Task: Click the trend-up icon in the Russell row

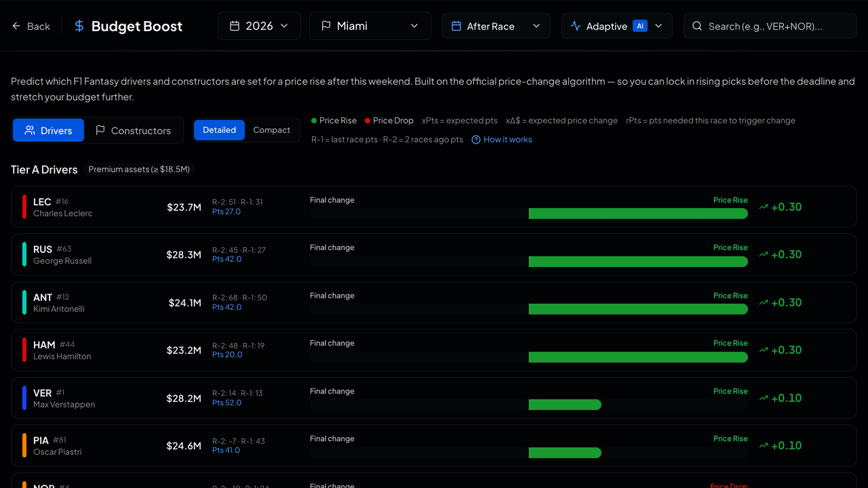Action: [764, 254]
